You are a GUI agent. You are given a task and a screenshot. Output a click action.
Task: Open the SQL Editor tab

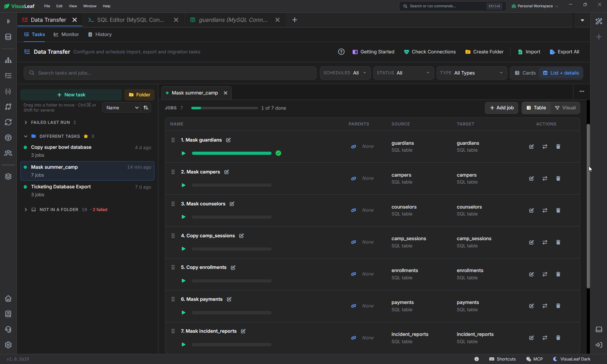pos(130,20)
